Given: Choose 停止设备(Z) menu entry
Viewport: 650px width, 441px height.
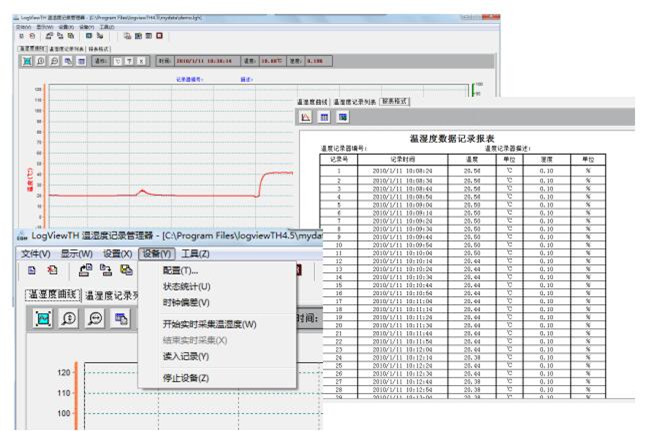Looking at the screenshot, I should pos(186,378).
